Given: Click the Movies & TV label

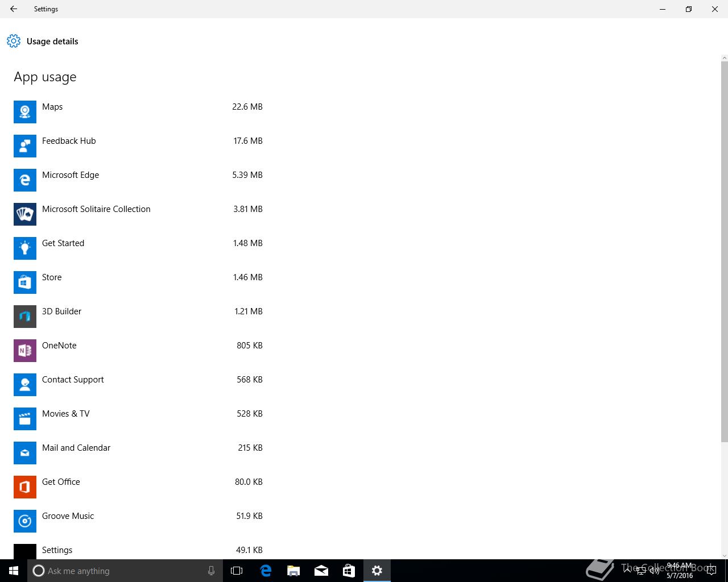Looking at the screenshot, I should coord(66,414).
